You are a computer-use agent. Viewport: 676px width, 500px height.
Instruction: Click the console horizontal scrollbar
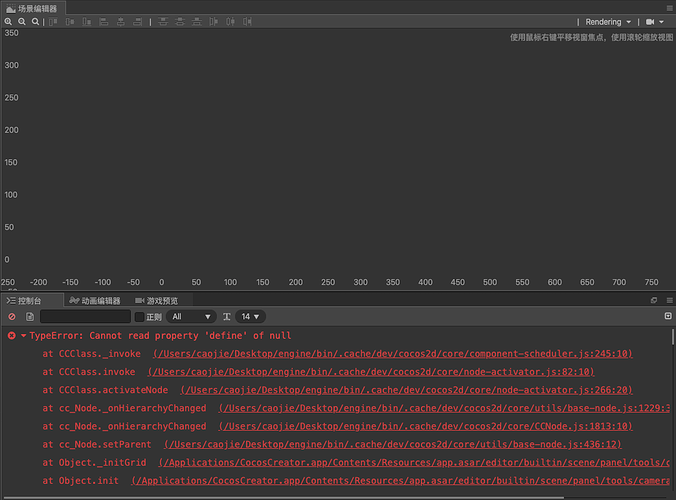pyautogui.click(x=285, y=498)
